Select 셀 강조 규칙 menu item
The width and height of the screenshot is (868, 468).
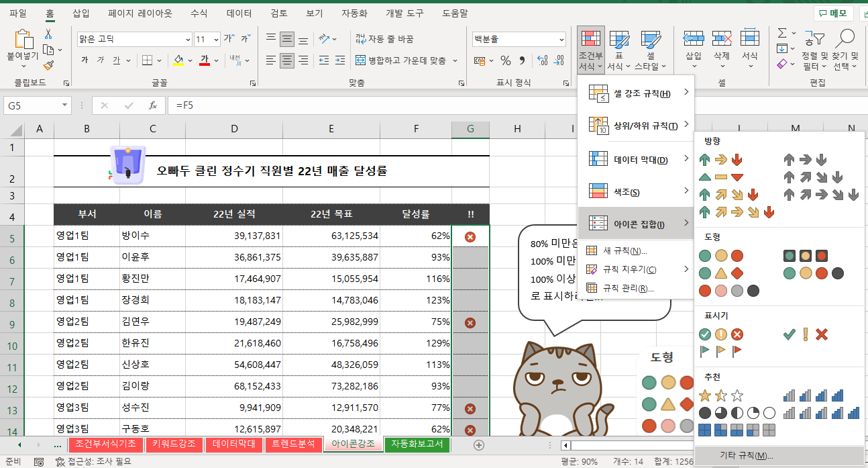coord(636,93)
